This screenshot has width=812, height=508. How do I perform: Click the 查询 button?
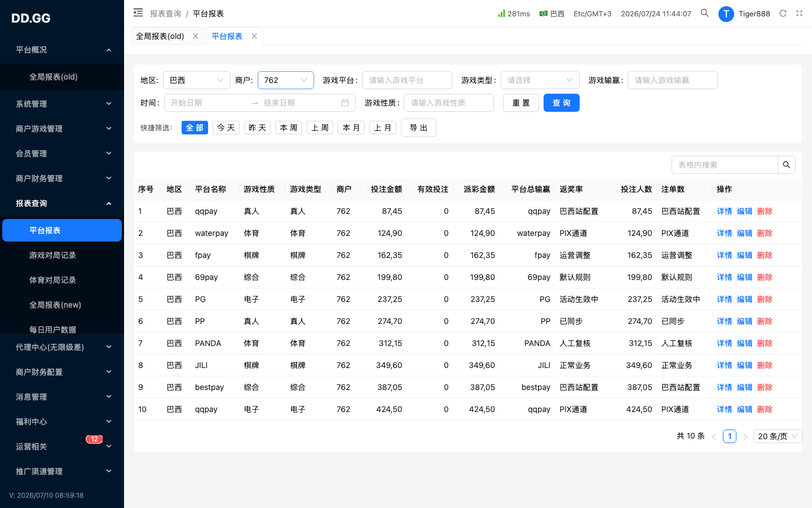pyautogui.click(x=562, y=103)
